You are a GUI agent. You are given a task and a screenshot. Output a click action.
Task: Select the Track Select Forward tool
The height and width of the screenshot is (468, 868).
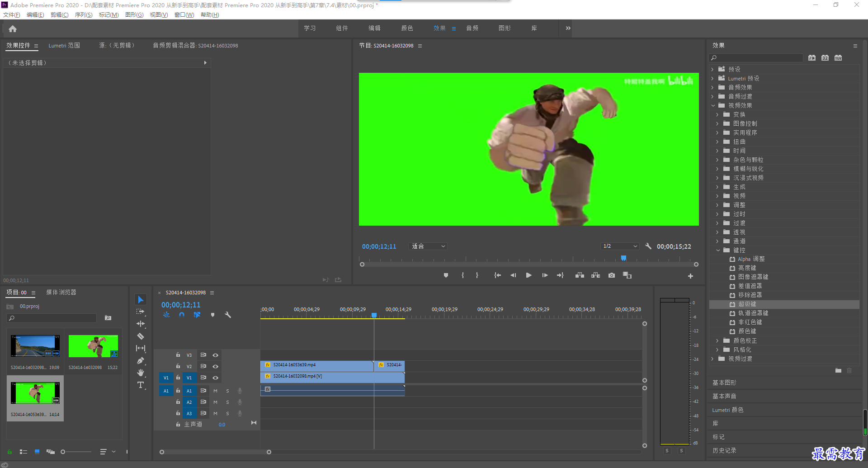(141, 312)
